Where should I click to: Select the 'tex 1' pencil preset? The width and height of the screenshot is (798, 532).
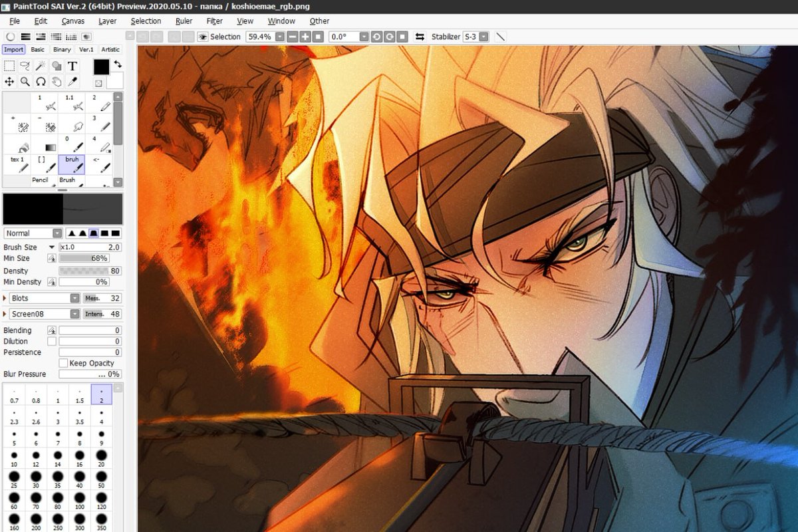point(17,164)
